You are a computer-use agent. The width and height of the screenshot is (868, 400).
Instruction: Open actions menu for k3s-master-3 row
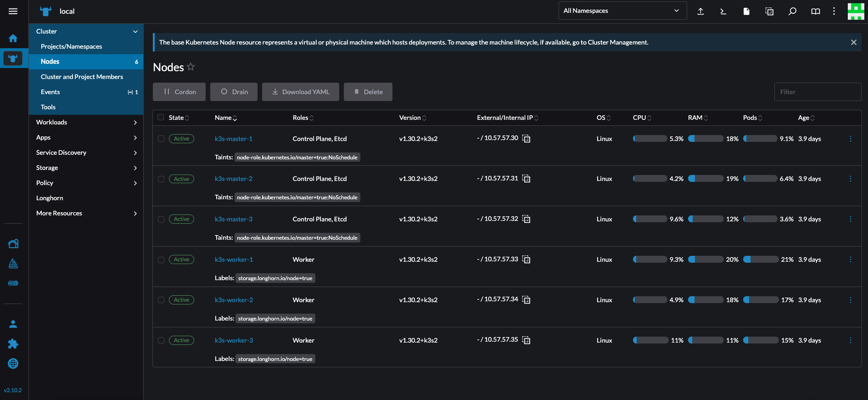850,219
